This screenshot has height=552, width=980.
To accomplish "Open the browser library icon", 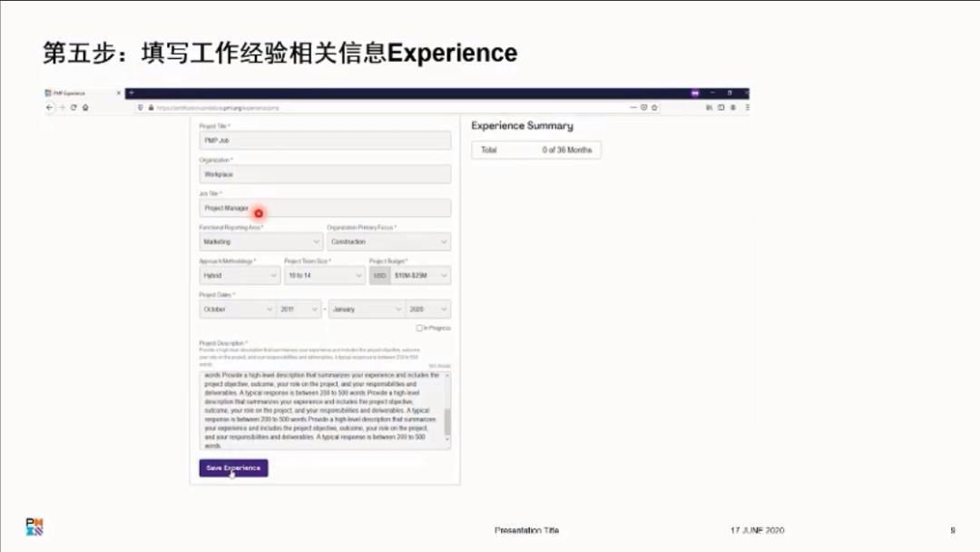I will (x=708, y=107).
